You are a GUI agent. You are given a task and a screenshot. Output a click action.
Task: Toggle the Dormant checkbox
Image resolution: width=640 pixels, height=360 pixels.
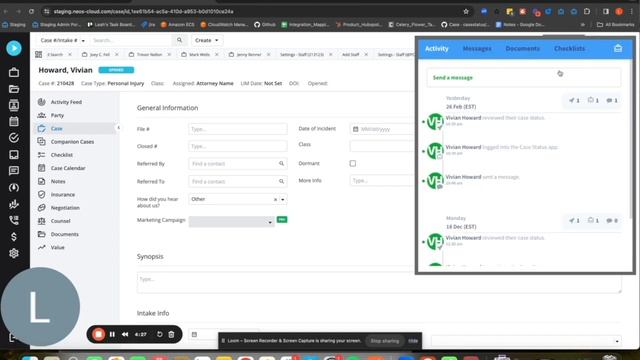point(353,163)
